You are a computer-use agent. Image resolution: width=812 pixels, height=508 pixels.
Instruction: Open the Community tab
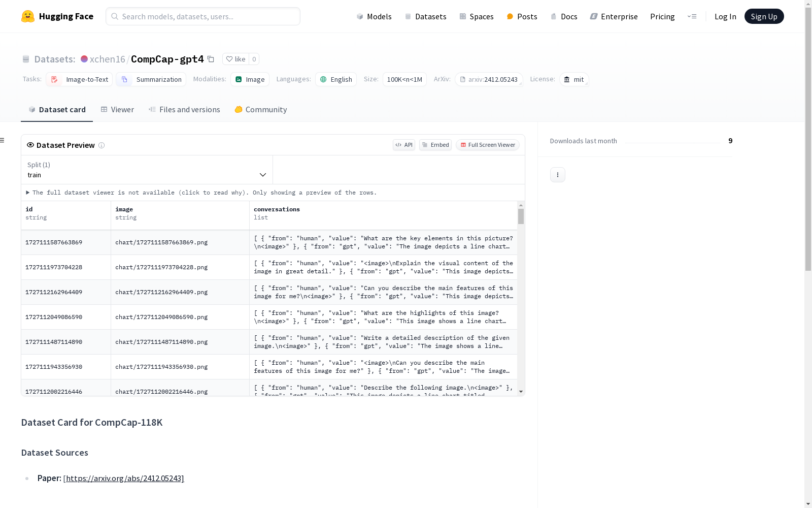pos(261,110)
